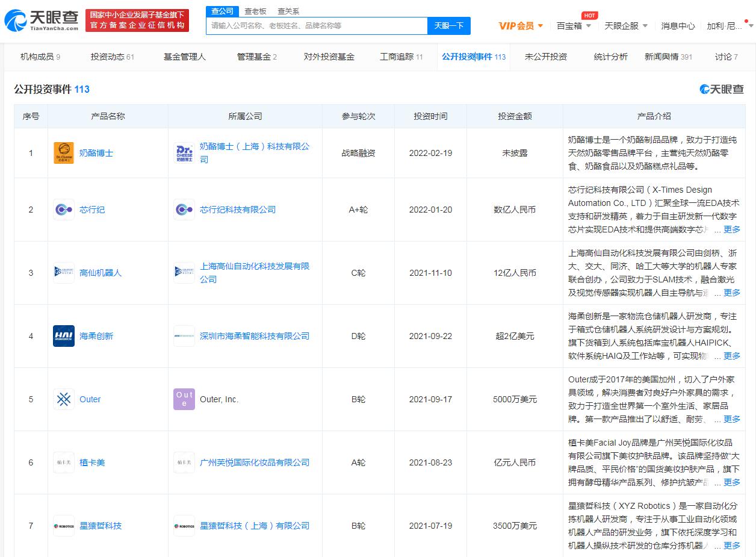756x557 pixels.
Task: Click 上海高仙自动化 company logo
Action: pyautogui.click(x=184, y=273)
